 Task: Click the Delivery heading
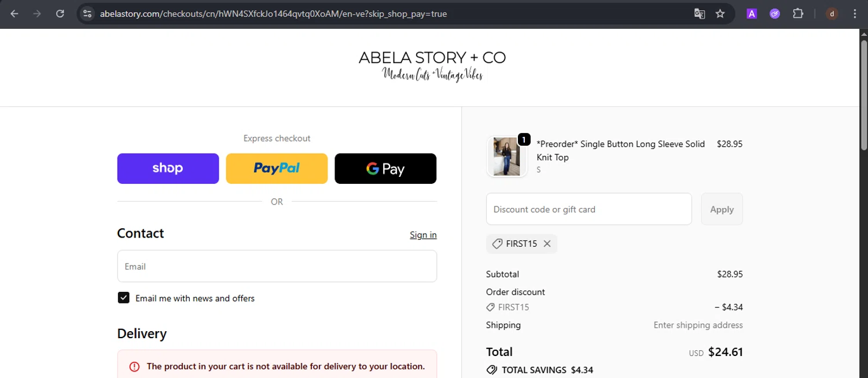[x=142, y=333]
